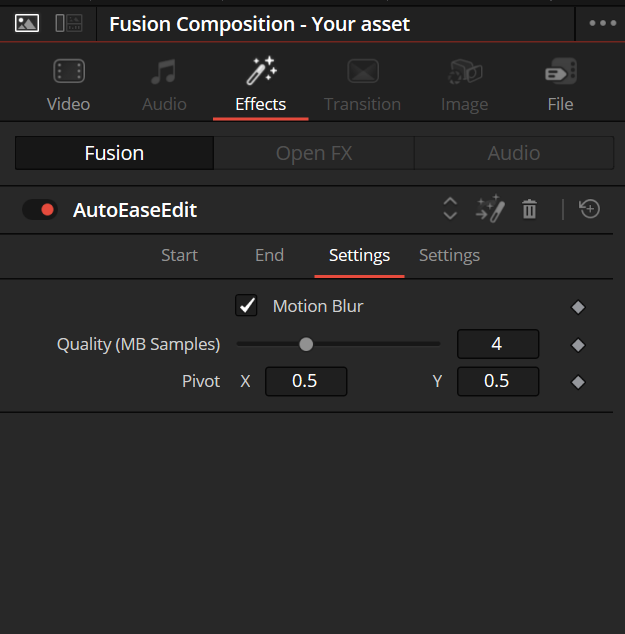Click the dual viewer layout icon
The height and width of the screenshot is (634, 625).
point(69,23)
